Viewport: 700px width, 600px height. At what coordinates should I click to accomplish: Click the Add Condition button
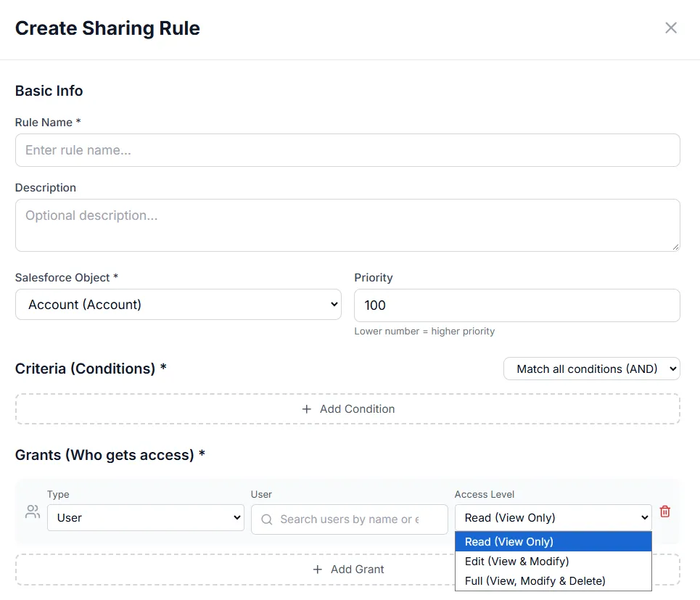tap(347, 409)
